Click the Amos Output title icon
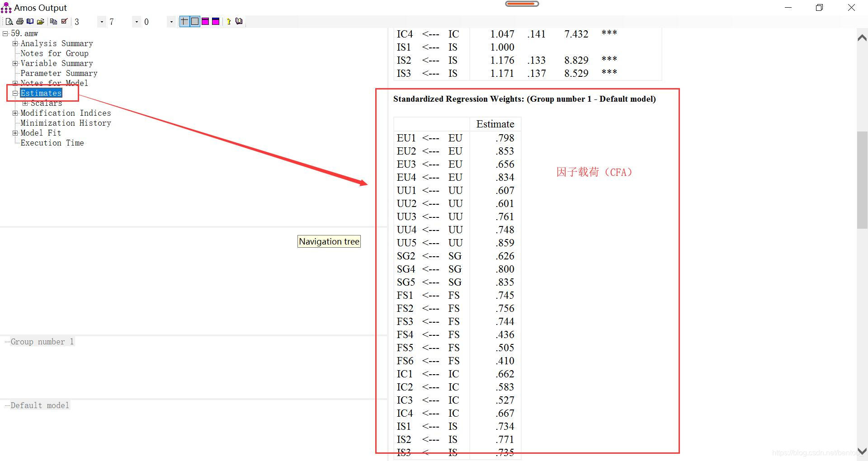The height and width of the screenshot is (461, 868). (6, 7)
